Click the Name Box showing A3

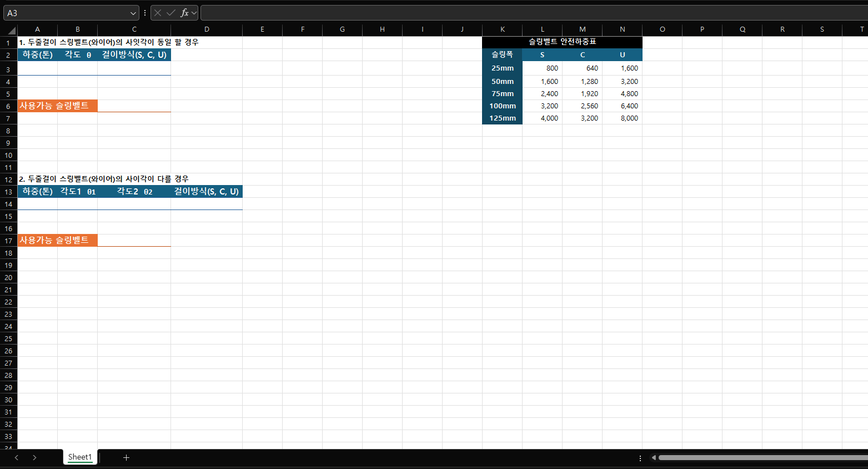tap(67, 13)
